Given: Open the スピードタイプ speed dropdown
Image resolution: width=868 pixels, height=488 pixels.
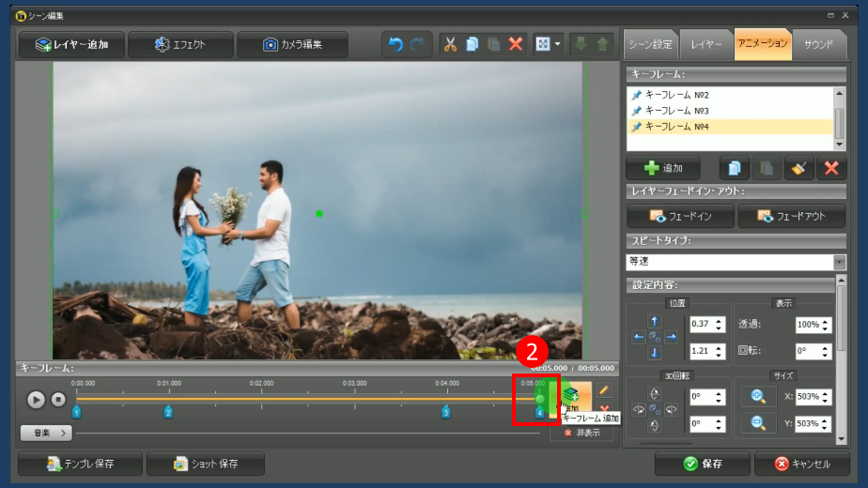Looking at the screenshot, I should [839, 262].
